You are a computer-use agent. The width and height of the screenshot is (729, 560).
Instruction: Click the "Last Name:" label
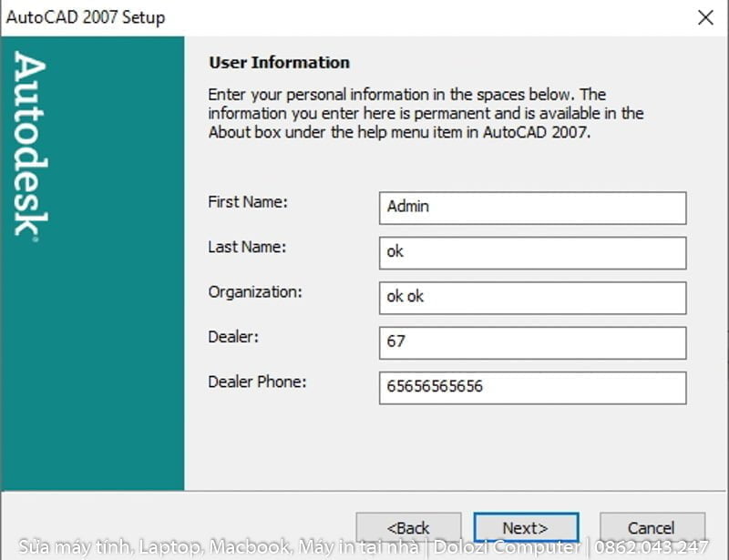click(247, 247)
